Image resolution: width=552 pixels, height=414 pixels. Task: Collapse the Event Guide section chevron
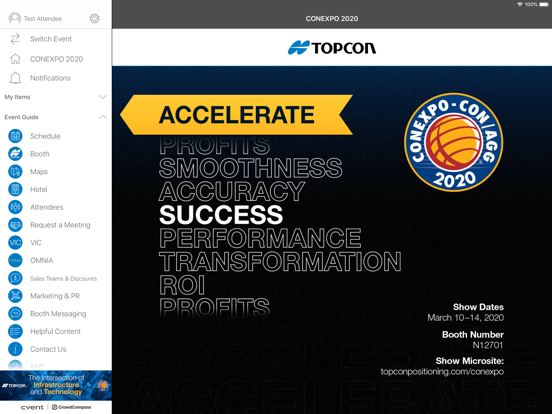[x=103, y=117]
